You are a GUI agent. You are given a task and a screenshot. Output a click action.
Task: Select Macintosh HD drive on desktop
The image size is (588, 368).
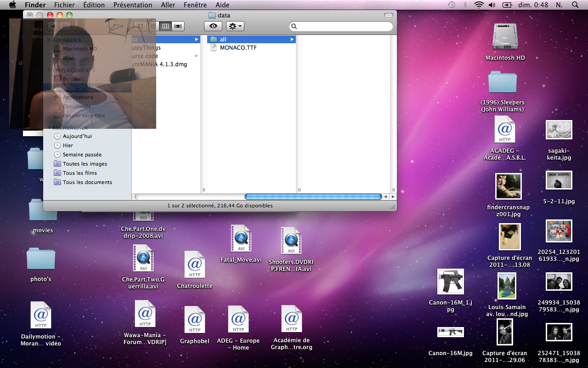point(505,37)
